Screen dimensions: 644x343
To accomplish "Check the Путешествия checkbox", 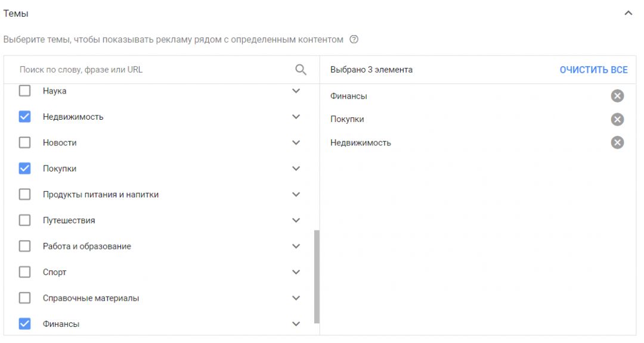I will [24, 220].
